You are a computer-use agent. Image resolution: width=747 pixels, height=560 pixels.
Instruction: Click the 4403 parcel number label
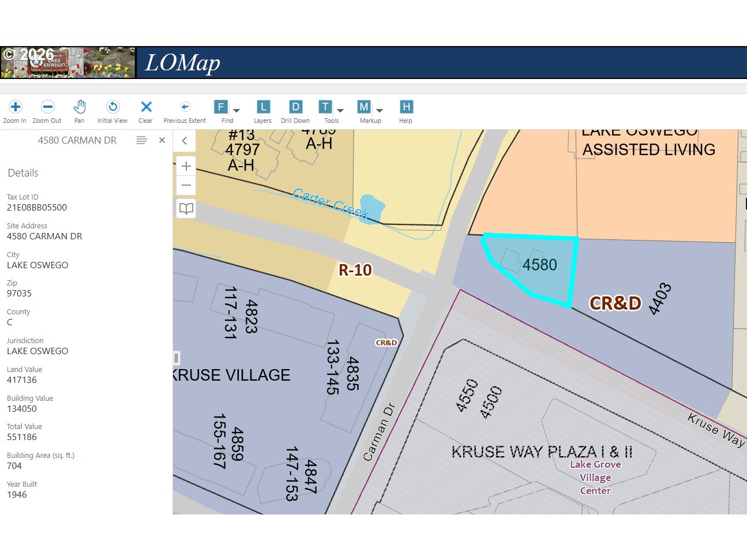pos(660,299)
